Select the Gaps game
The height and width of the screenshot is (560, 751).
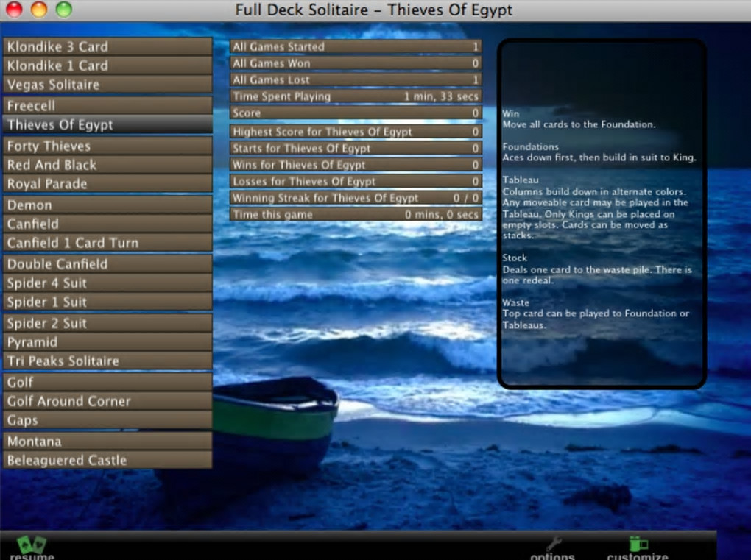click(107, 419)
